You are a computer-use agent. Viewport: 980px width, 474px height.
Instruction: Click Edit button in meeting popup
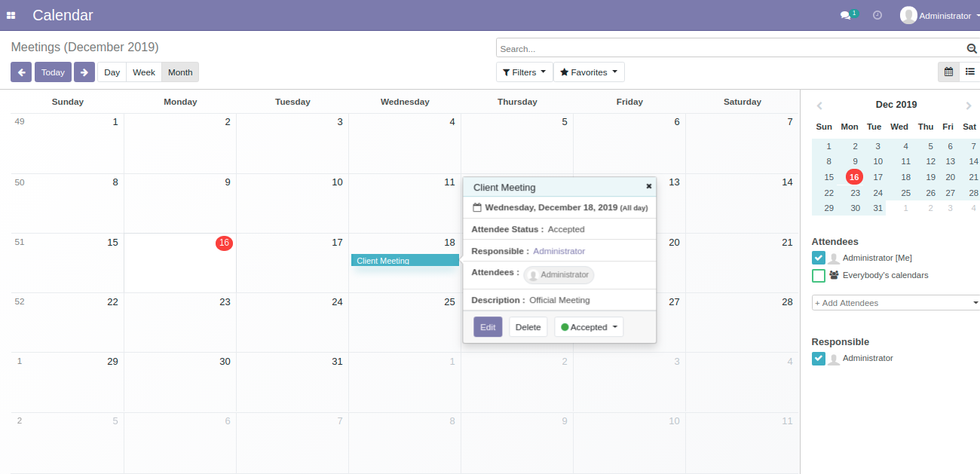488,327
